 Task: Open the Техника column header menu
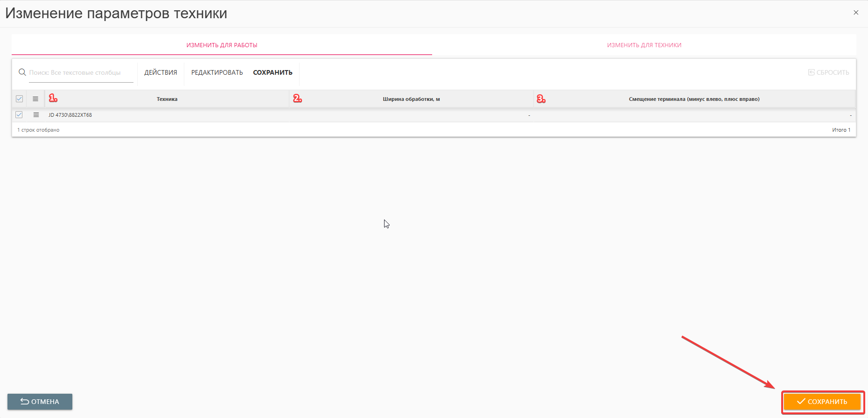167,99
